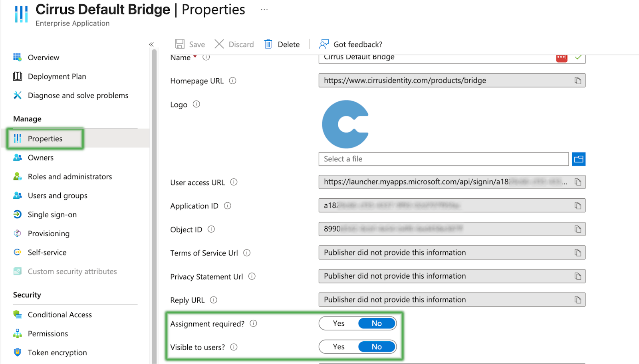
Task: Open Single sign-on menu item
Action: (52, 215)
